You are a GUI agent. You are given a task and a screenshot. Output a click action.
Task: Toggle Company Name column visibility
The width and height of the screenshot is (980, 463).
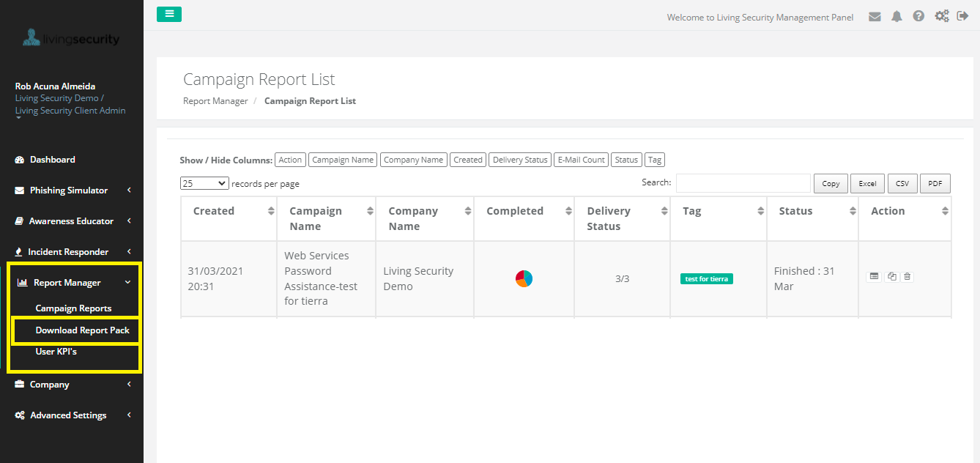coord(414,160)
